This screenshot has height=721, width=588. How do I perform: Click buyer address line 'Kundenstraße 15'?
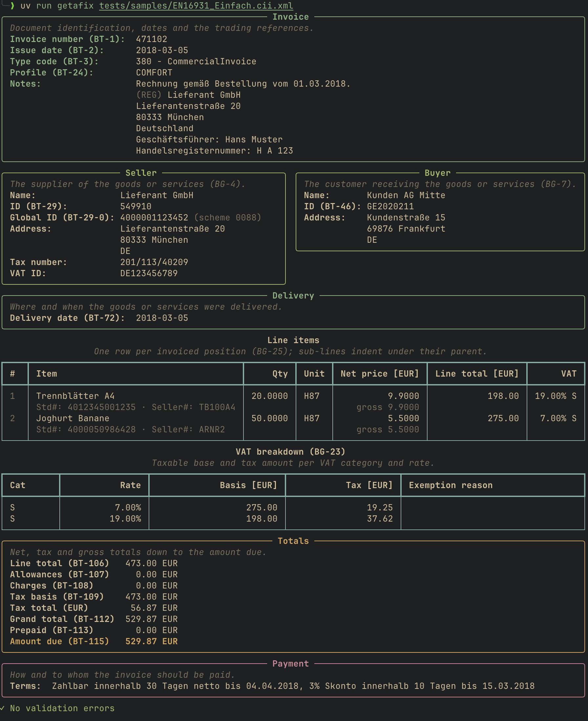tap(406, 217)
